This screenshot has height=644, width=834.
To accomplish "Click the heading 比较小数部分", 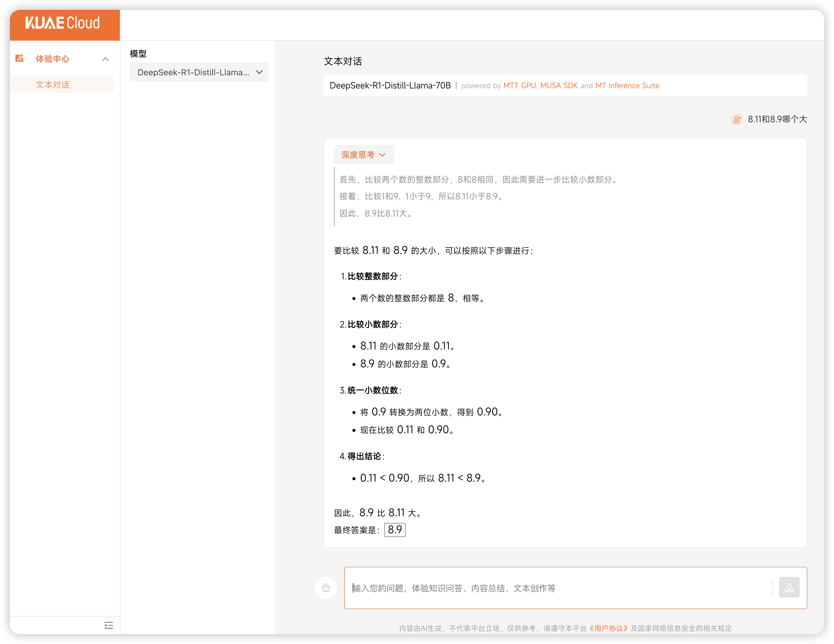I will 373,324.
